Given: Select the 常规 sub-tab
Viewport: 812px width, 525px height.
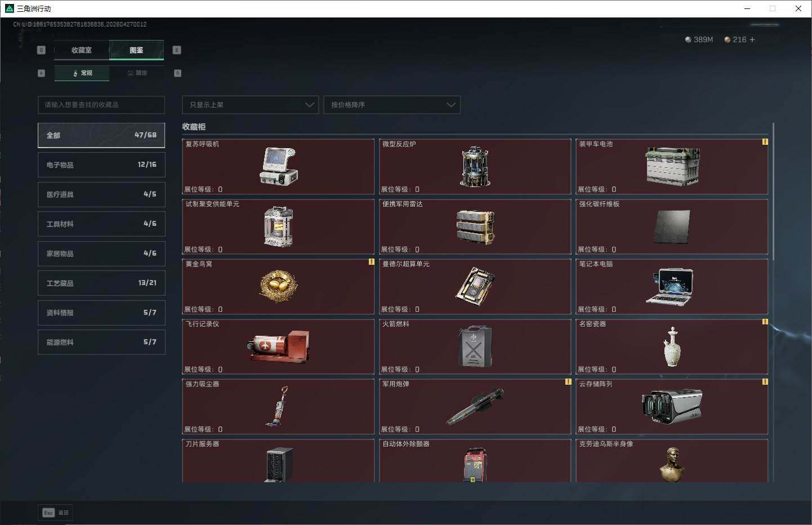Looking at the screenshot, I should 82,73.
